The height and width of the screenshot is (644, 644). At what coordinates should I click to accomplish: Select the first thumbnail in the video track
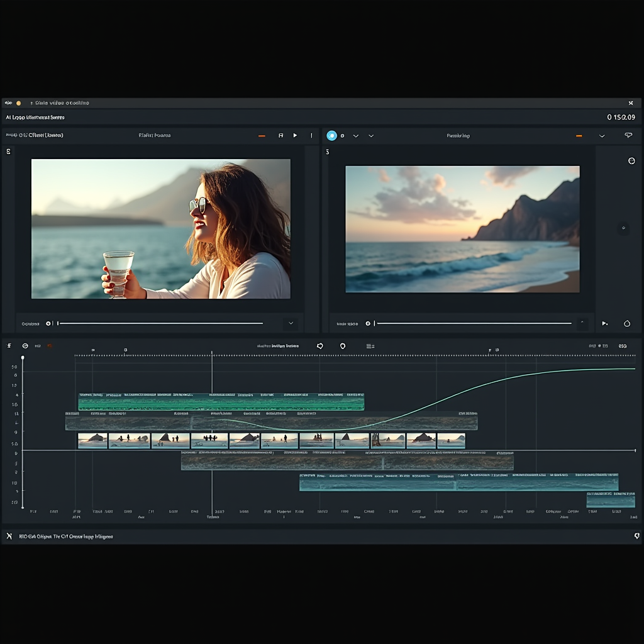coord(92,440)
